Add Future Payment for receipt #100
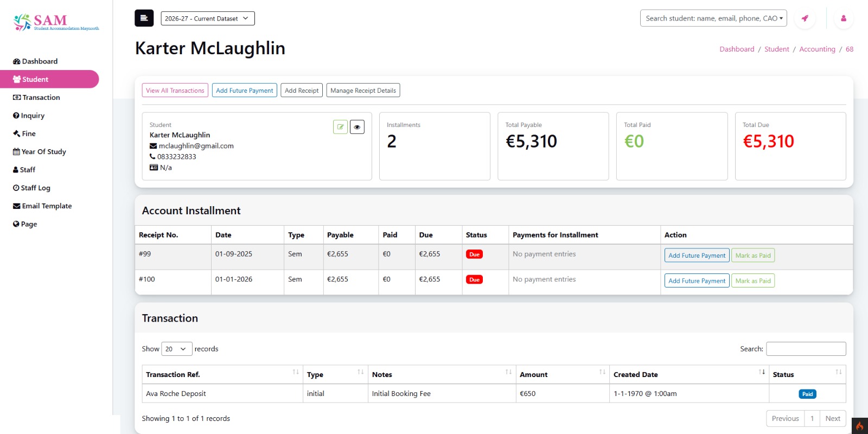The width and height of the screenshot is (868, 434). (697, 281)
